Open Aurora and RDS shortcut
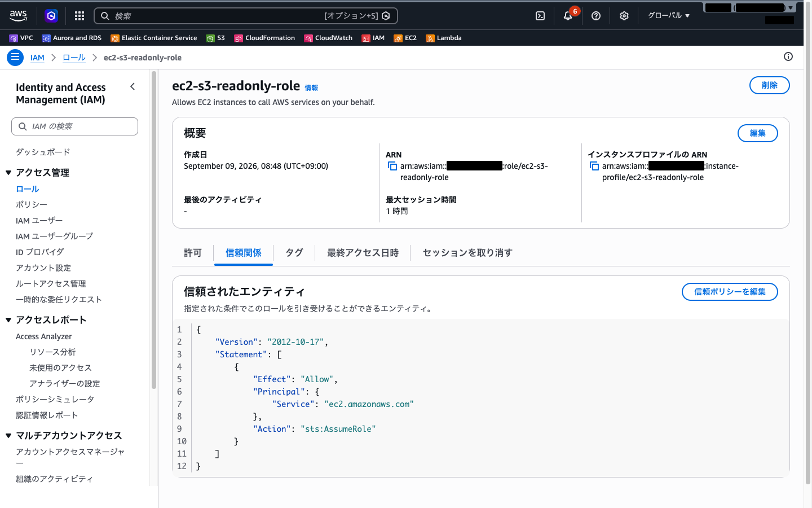 click(72, 38)
